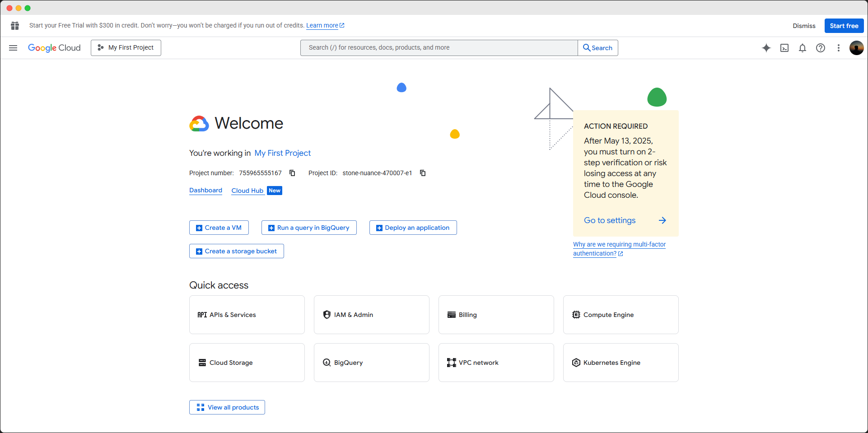Click the Search button
Image resolution: width=868 pixels, height=433 pixels.
point(598,48)
